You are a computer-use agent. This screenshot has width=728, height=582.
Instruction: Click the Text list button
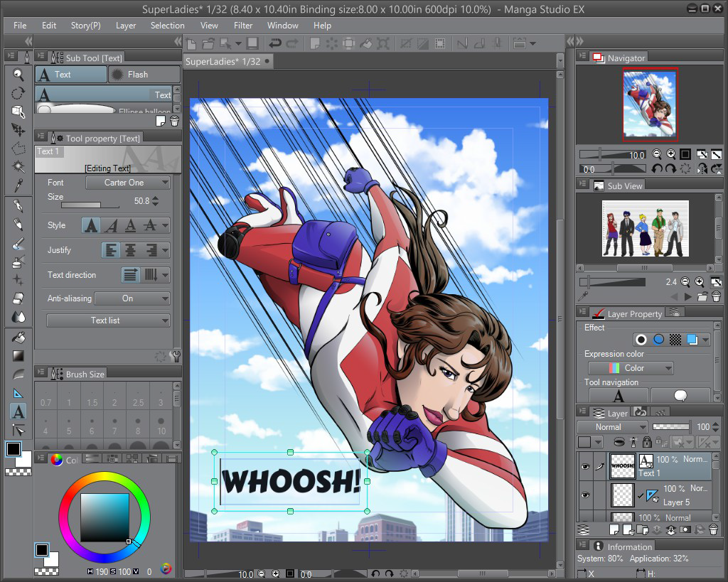coord(108,320)
